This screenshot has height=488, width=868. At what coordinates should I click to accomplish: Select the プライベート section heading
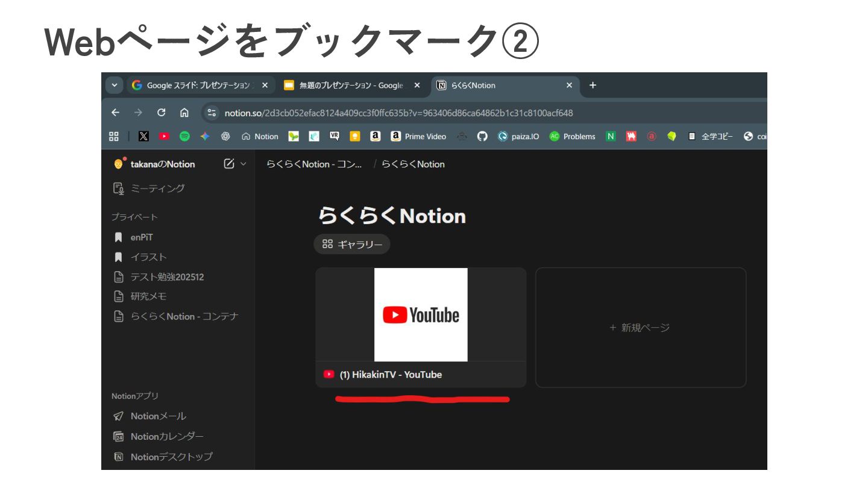coord(134,217)
